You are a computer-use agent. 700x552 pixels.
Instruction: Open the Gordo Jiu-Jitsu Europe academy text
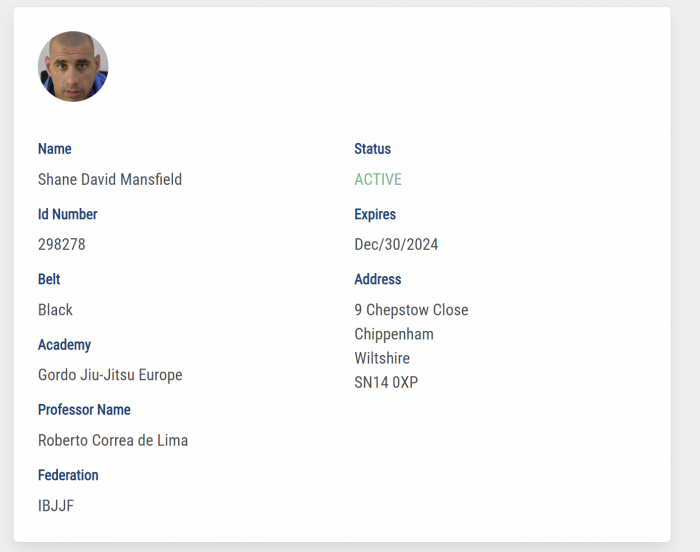tap(110, 375)
